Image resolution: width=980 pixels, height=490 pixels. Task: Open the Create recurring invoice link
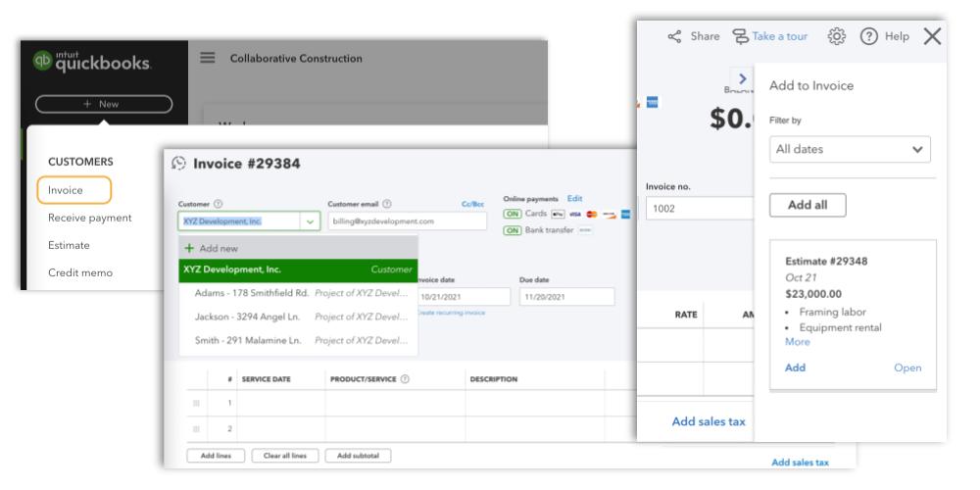pos(451,313)
